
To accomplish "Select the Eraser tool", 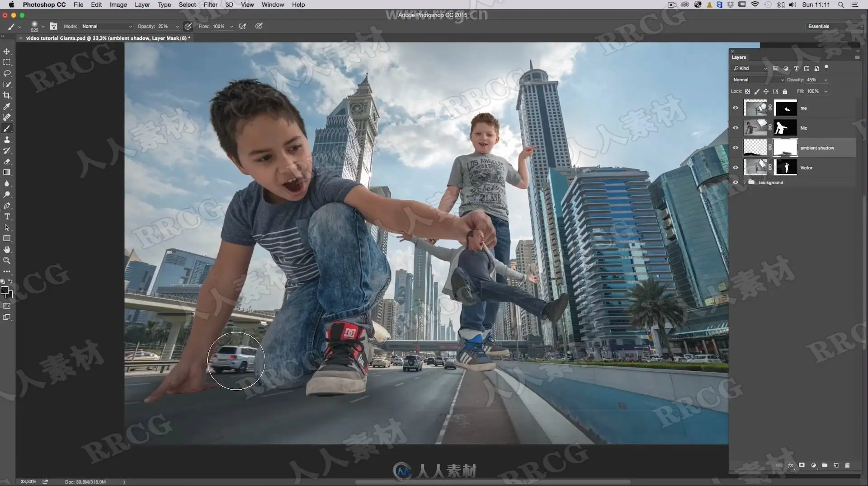I will (x=7, y=162).
